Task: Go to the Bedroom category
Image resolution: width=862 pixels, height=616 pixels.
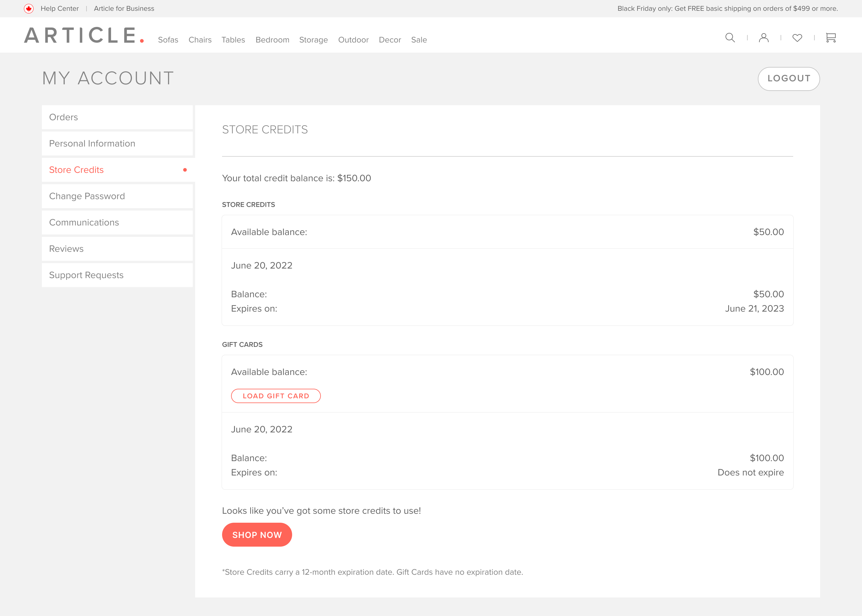Action: coord(272,40)
